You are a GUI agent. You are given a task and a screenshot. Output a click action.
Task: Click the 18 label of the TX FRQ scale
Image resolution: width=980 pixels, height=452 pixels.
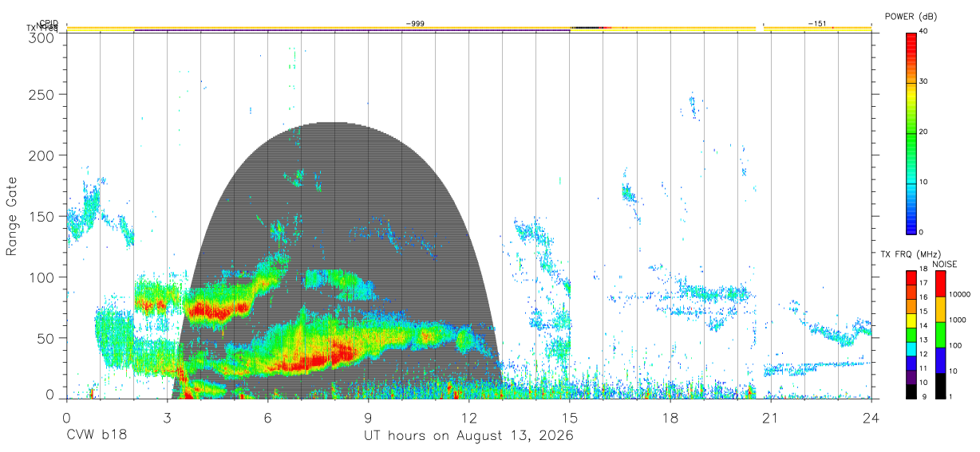coord(923,269)
